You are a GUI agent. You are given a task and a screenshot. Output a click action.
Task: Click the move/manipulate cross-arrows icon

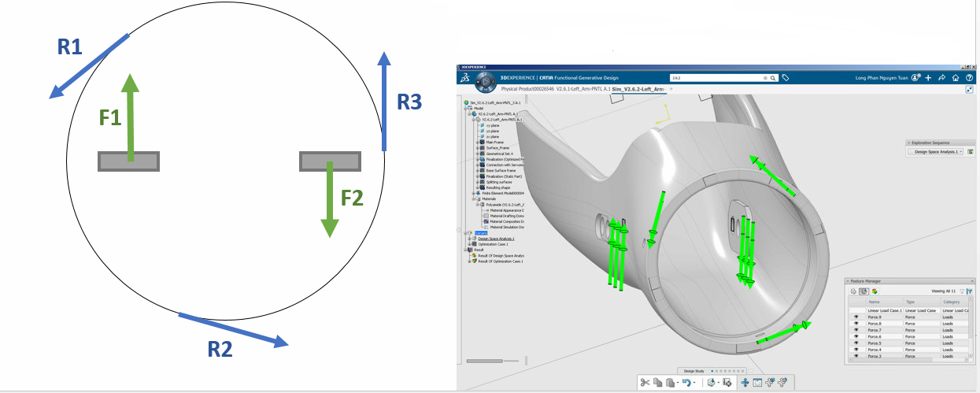(x=745, y=383)
